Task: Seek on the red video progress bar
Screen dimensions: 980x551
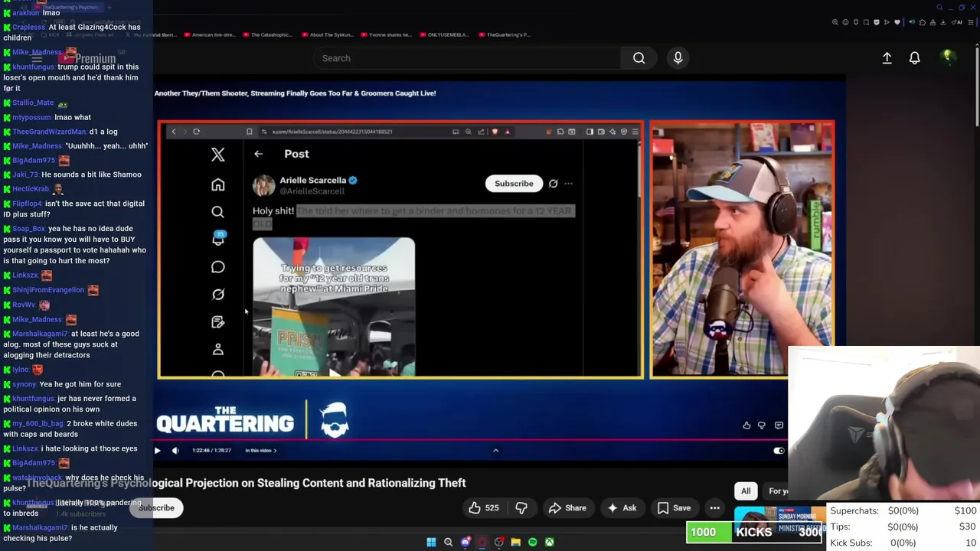Action: (x=471, y=441)
